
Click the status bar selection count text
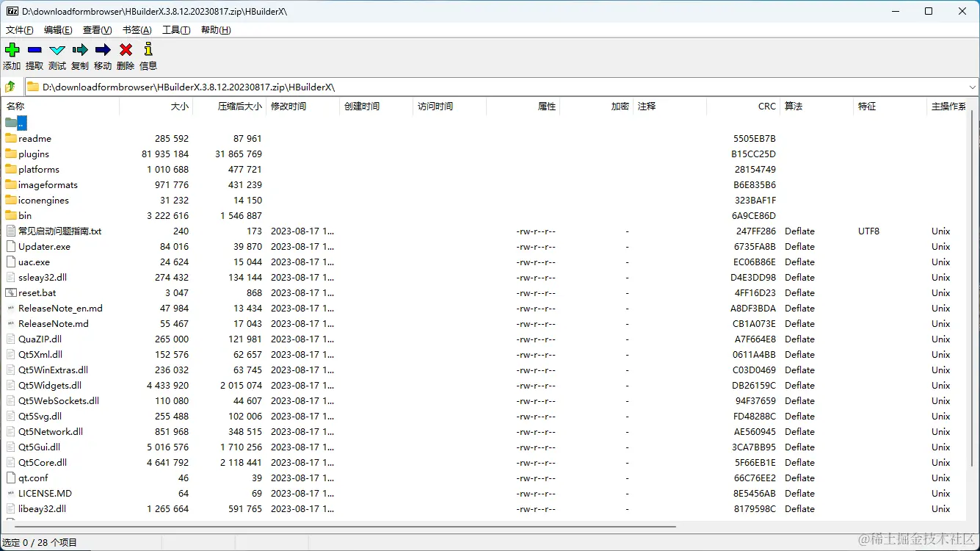(x=40, y=543)
